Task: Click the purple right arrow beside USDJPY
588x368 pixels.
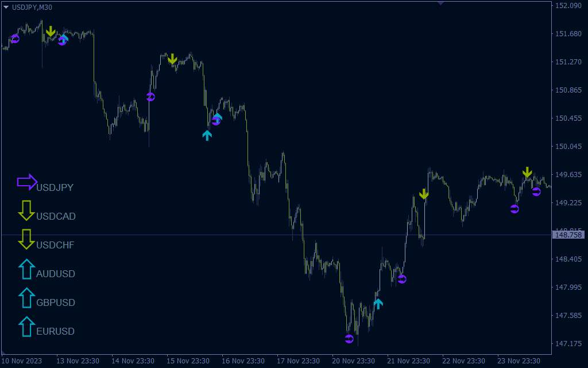Action: [x=27, y=182]
